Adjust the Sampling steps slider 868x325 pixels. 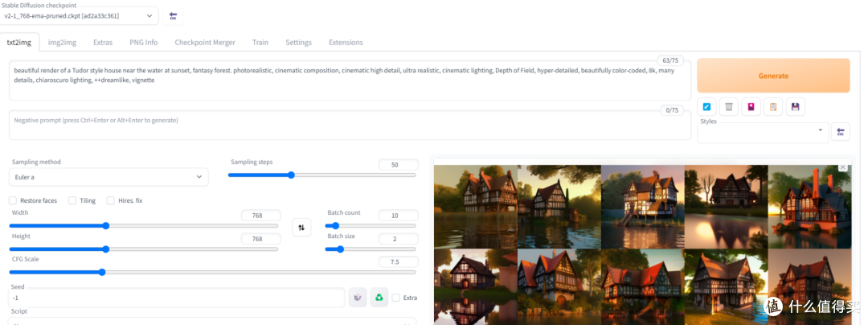(x=321, y=175)
